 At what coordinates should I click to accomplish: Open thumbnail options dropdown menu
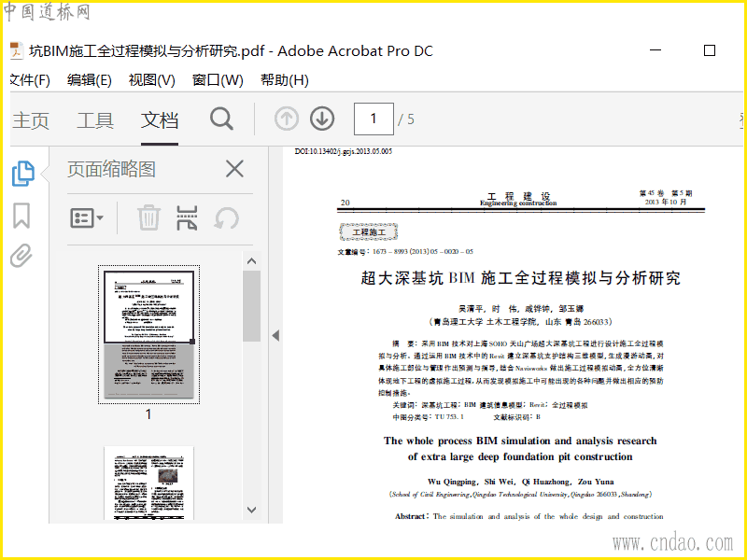click(x=87, y=218)
